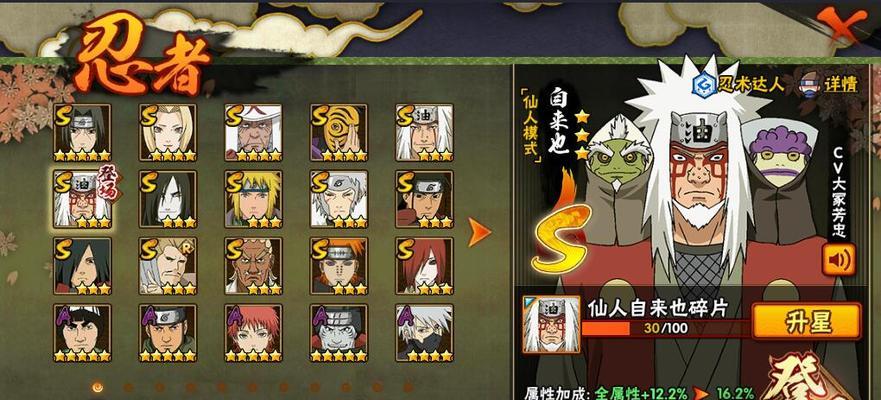881x400 pixels.
Task: Open the 仙人自来也碎片 fragment thumbnail
Action: (x=551, y=324)
